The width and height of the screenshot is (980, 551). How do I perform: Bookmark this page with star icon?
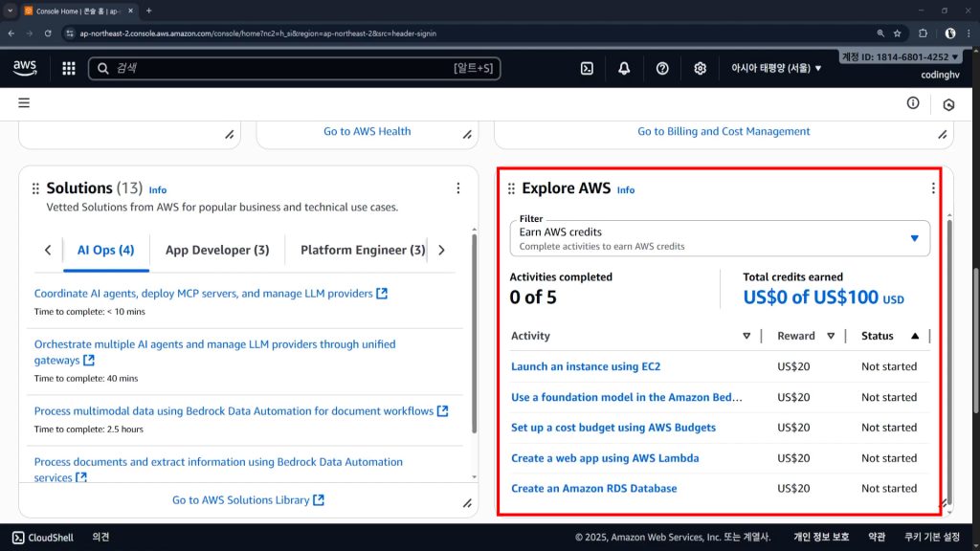(x=898, y=33)
